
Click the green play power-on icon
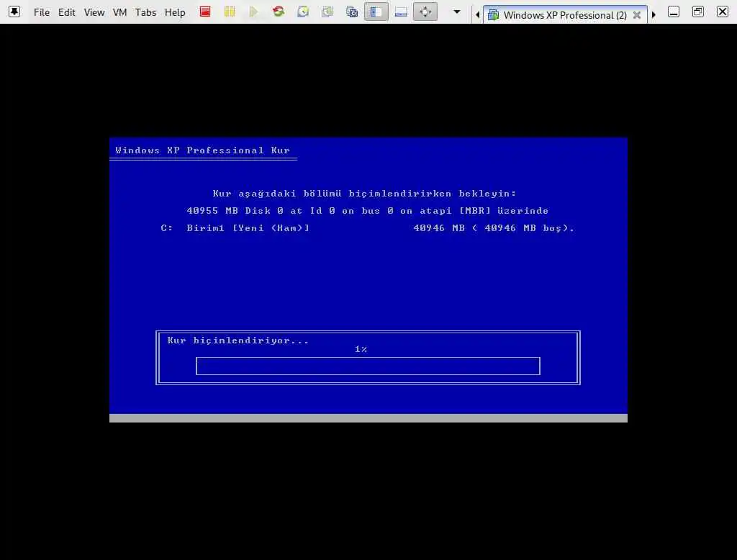point(254,12)
